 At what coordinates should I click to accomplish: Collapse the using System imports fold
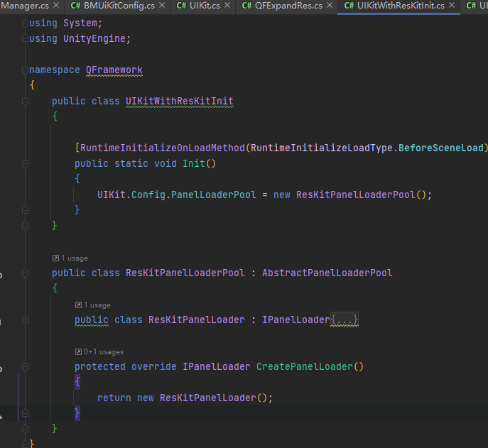click(25, 23)
